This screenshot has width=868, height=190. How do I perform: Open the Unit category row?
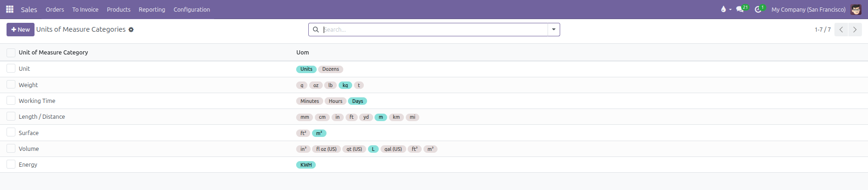click(x=434, y=69)
